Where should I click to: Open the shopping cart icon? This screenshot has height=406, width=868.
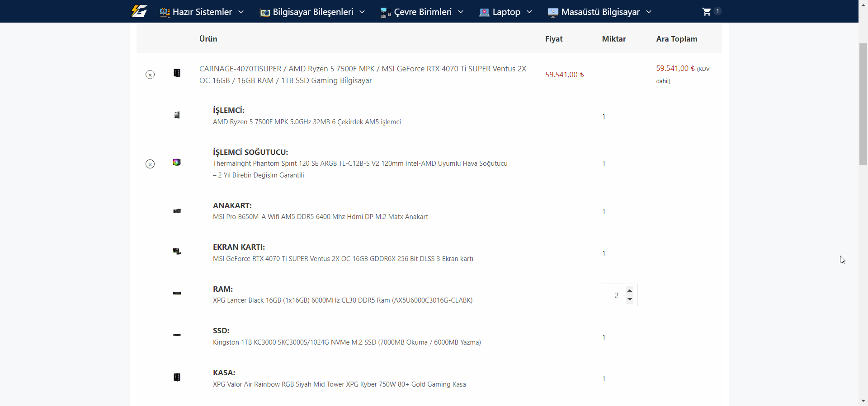[707, 12]
